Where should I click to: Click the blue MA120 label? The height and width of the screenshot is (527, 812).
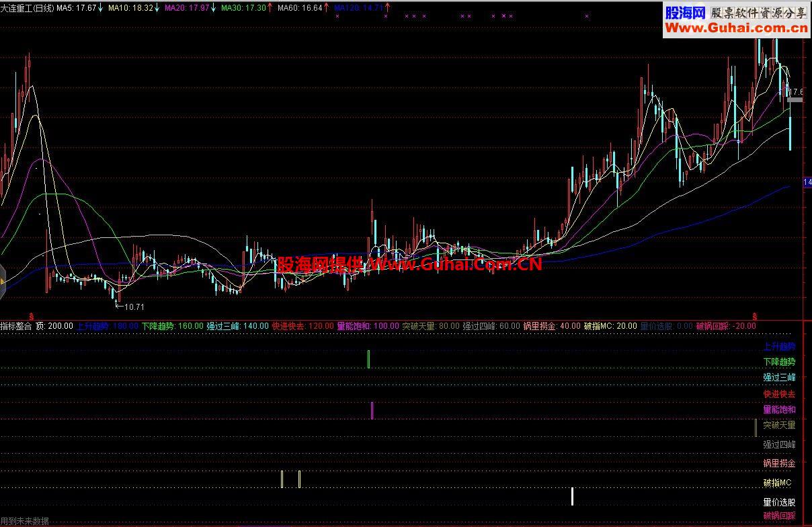(358, 8)
